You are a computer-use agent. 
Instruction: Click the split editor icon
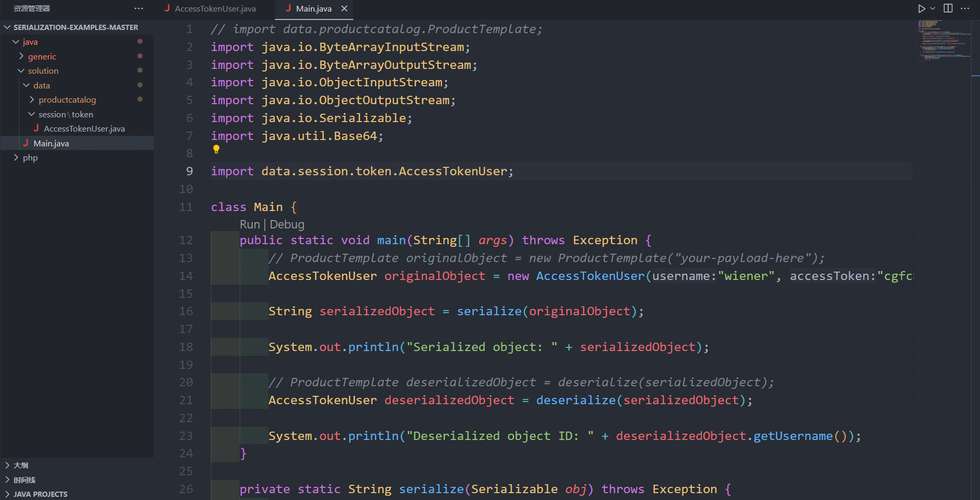tap(948, 8)
